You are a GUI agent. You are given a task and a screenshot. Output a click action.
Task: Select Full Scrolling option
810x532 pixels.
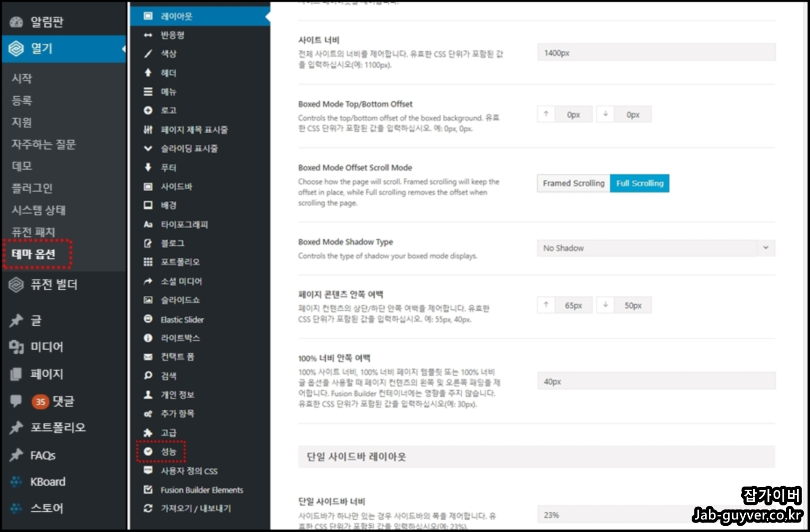[x=639, y=183]
